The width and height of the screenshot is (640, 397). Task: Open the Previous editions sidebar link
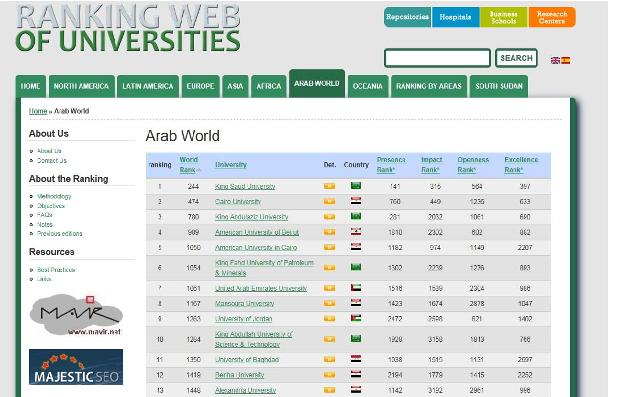[x=60, y=233]
